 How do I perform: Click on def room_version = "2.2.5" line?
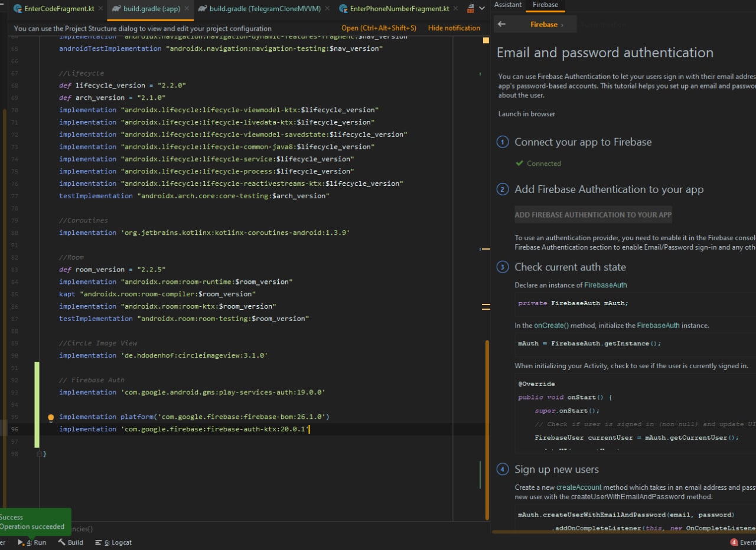(x=112, y=270)
